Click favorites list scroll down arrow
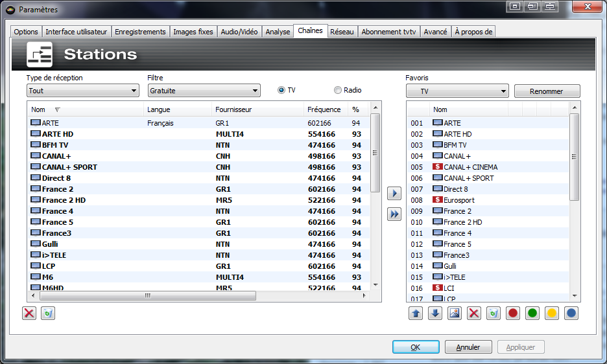The image size is (607, 364). (575, 296)
